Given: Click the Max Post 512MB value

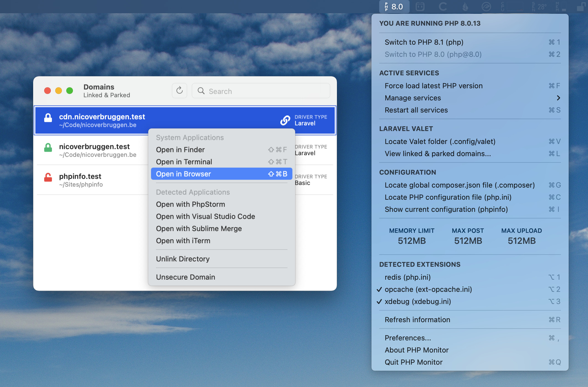Looking at the screenshot, I should (468, 241).
